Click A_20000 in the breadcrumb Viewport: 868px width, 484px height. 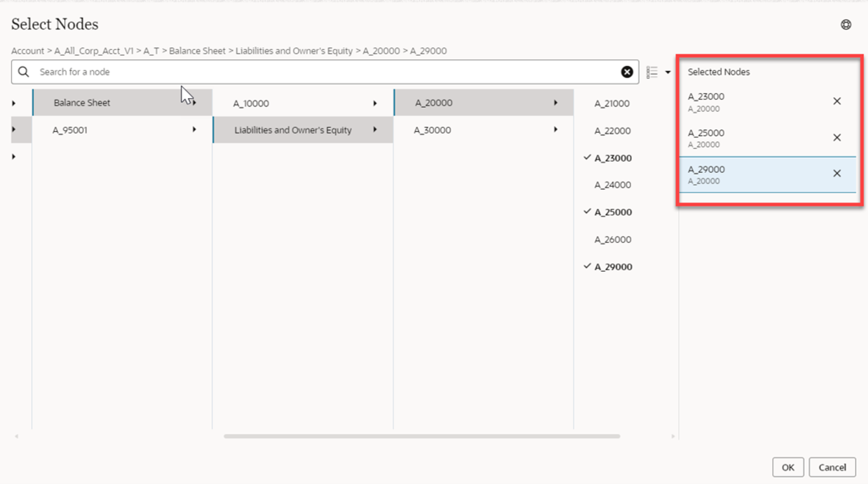381,51
